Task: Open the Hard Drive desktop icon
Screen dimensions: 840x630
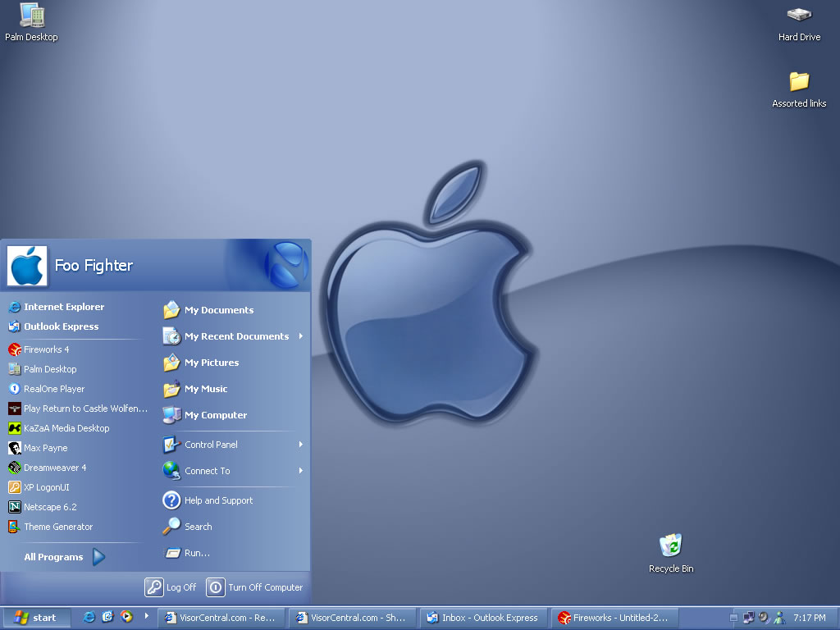Action: tap(799, 16)
